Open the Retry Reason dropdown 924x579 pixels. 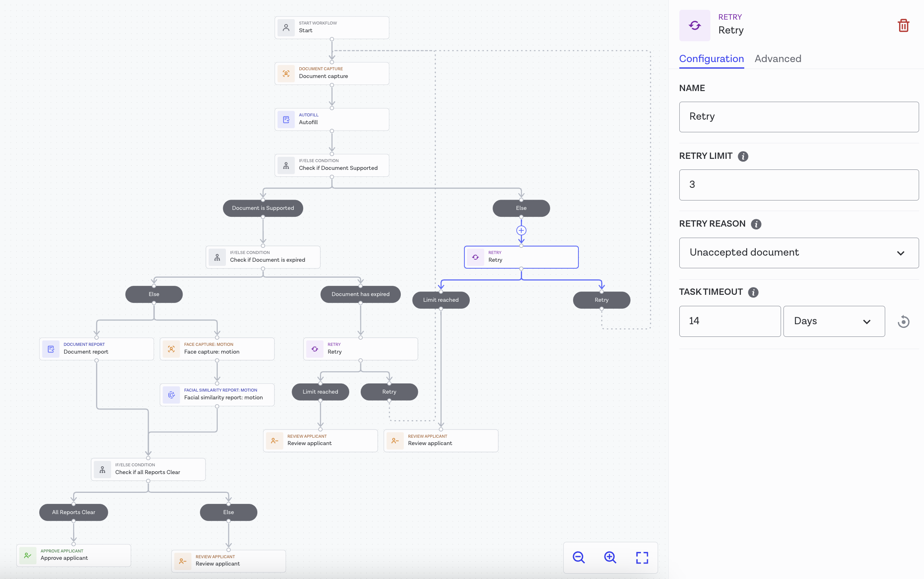click(x=799, y=253)
